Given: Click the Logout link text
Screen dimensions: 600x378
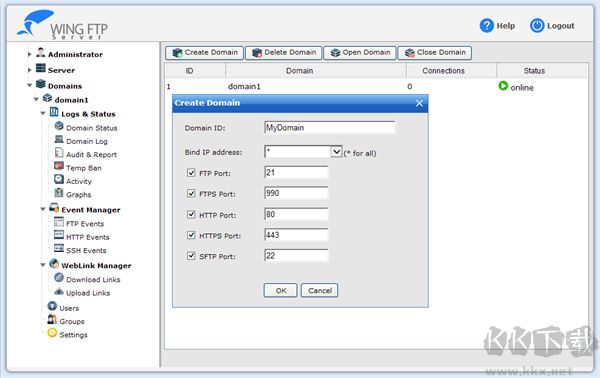Looking at the screenshot, I should 561,26.
